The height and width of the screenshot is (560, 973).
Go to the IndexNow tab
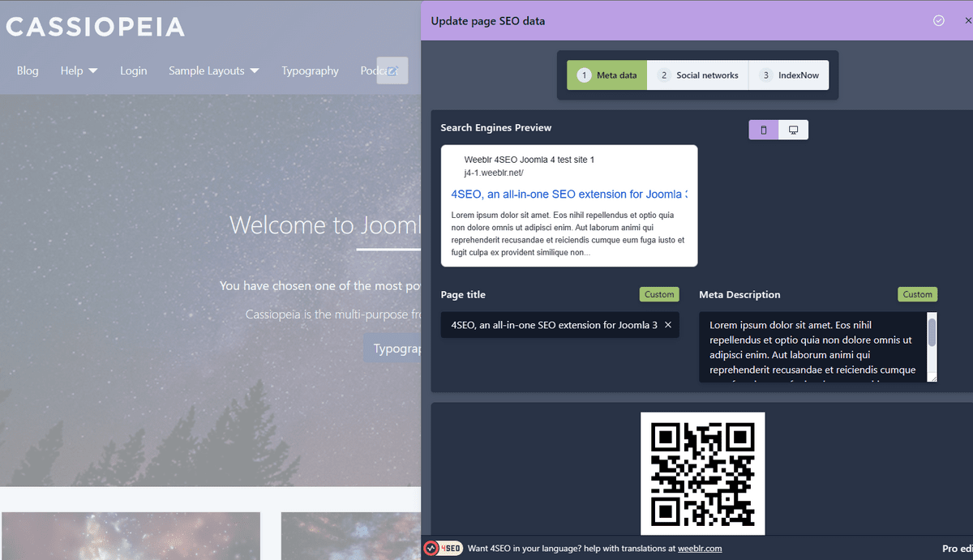click(x=789, y=75)
